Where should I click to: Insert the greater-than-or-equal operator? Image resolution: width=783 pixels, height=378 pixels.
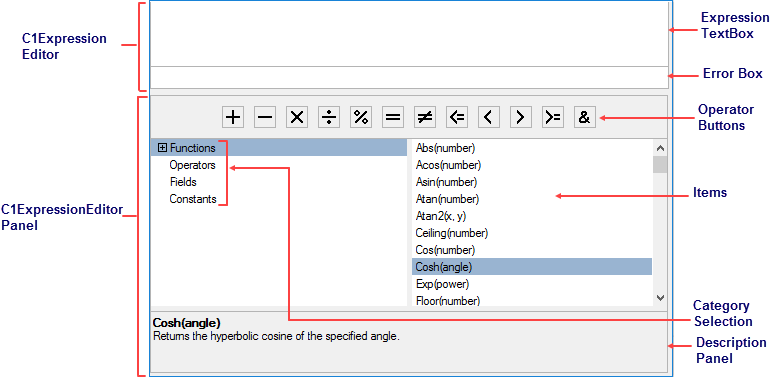[552, 117]
